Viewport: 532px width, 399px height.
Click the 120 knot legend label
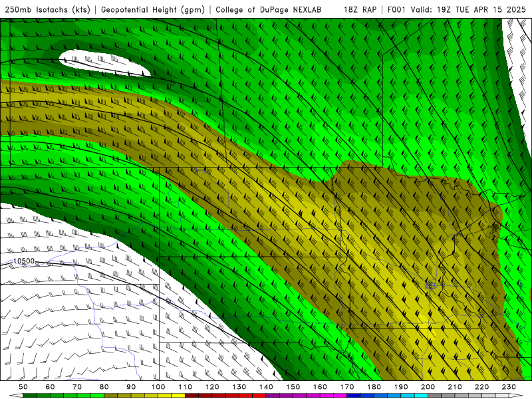pyautogui.click(x=212, y=387)
